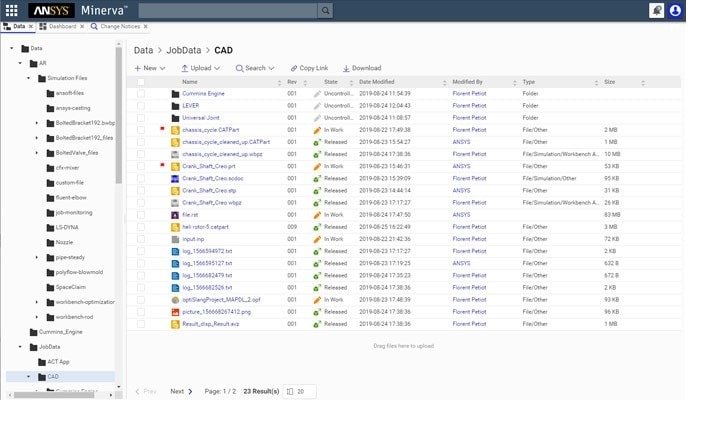Click the input.inp file icon

pos(175,239)
